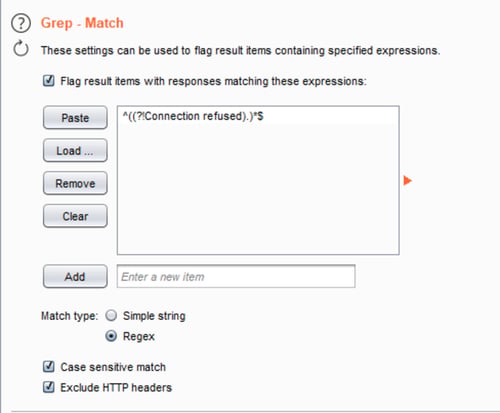Image resolution: width=500 pixels, height=413 pixels.
Task: Click the 'Match type:' label
Action: [69, 316]
